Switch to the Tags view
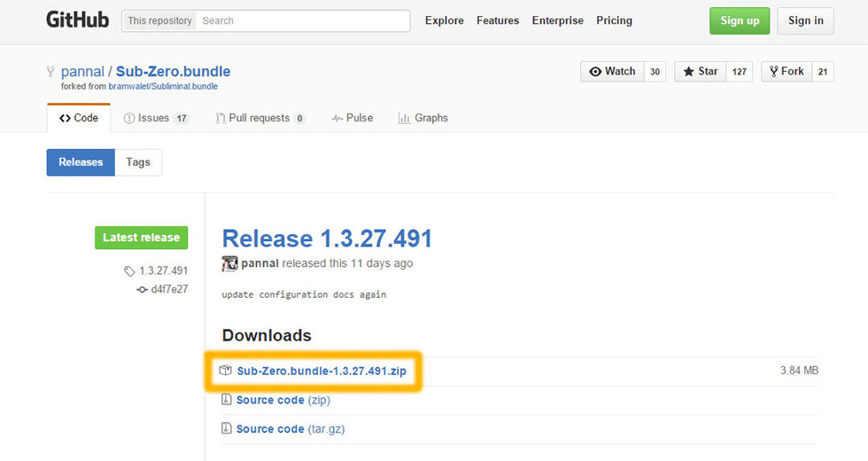Screen dimensions: 868x461 [x=138, y=162]
